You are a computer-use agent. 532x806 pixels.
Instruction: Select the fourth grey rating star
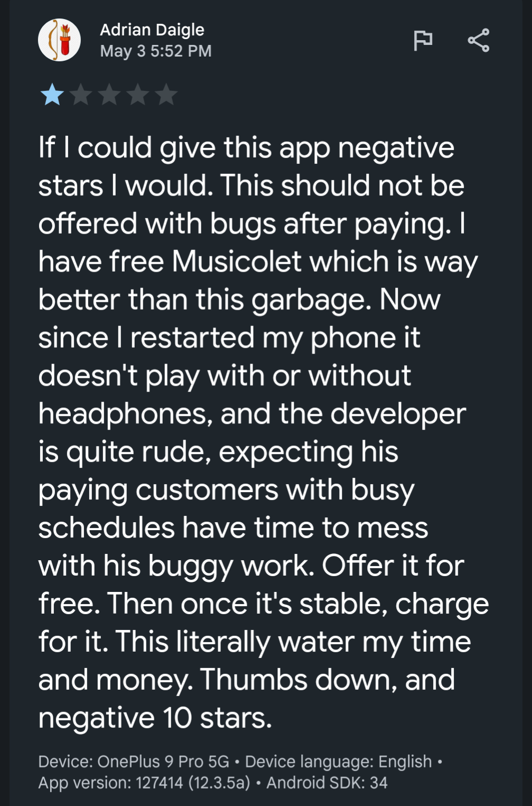coord(138,95)
